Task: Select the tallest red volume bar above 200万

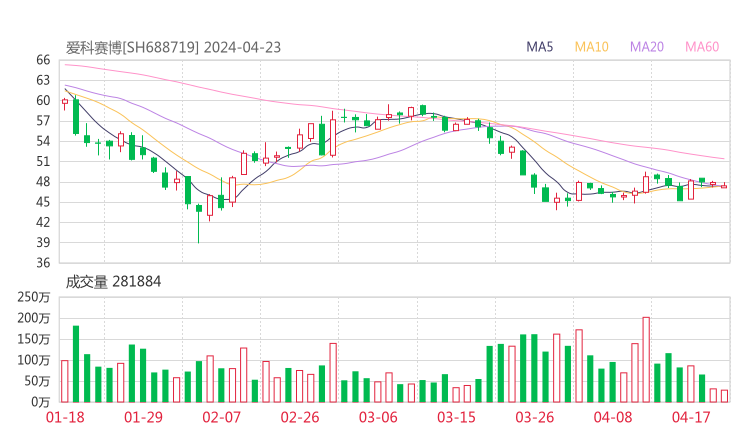Action: pyautogui.click(x=646, y=360)
